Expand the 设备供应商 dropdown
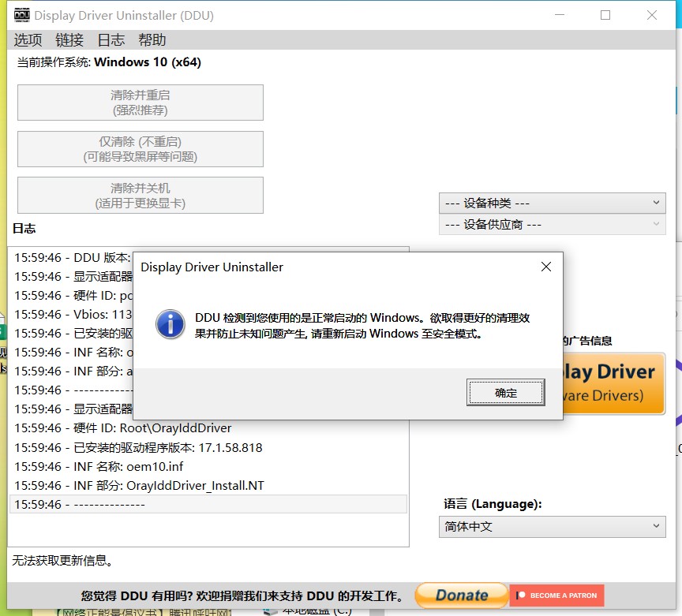 click(x=552, y=225)
